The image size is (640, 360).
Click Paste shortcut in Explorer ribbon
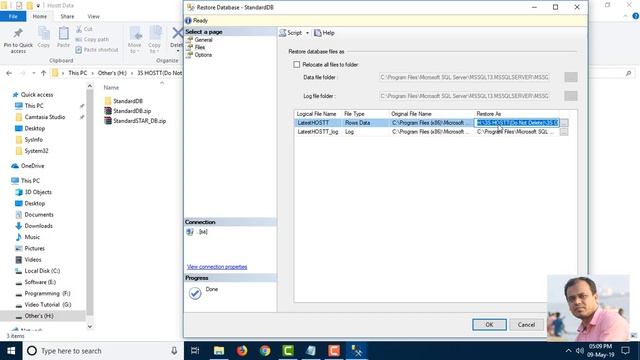coord(97,50)
